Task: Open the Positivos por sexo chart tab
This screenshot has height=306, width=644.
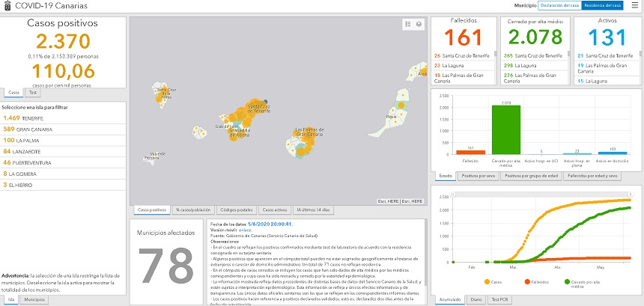Action: pyautogui.click(x=477, y=176)
